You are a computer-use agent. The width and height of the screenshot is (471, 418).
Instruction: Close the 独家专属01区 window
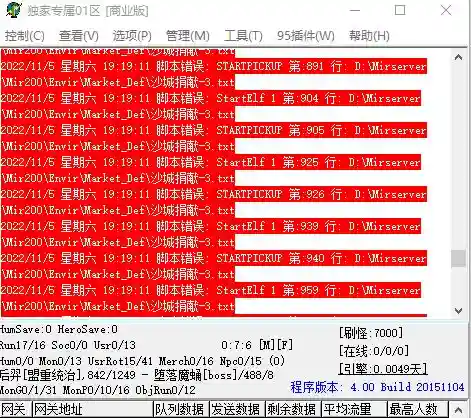446,10
